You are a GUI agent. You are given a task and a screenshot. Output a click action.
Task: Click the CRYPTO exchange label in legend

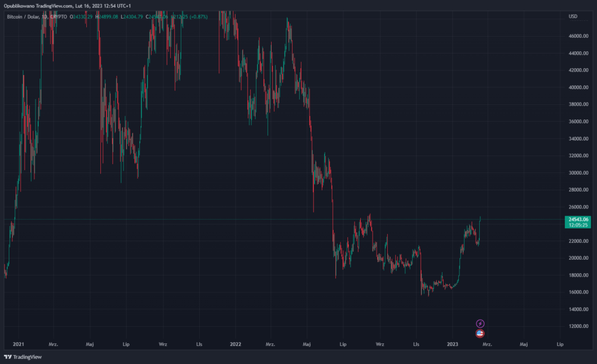tap(58, 16)
